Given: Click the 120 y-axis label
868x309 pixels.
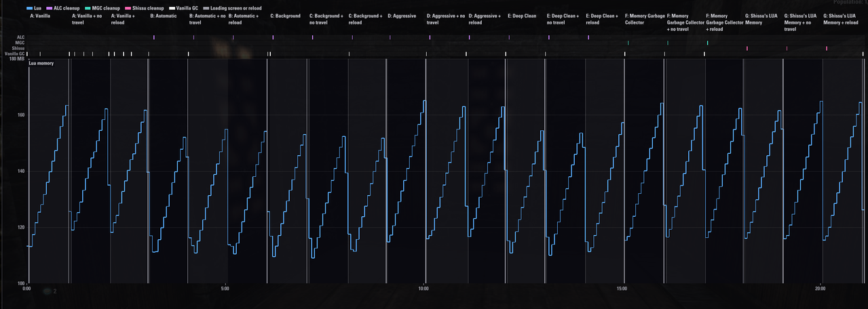Looking at the screenshot, I should [21, 227].
